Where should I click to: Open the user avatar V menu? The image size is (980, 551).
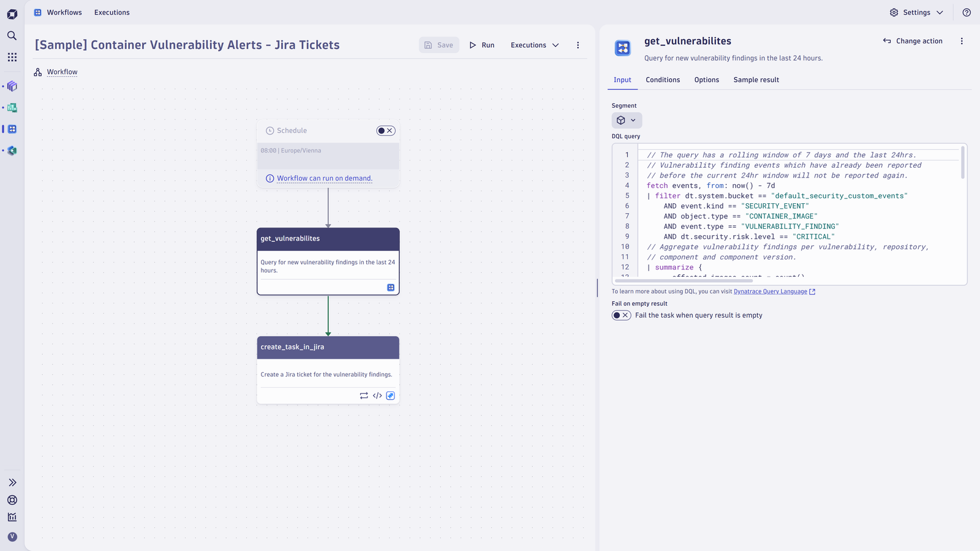pos(12,537)
